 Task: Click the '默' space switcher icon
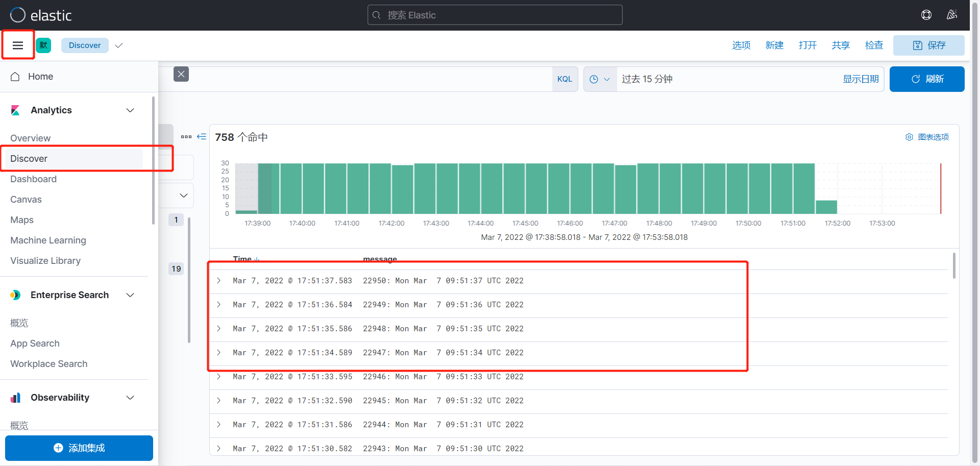click(x=43, y=45)
